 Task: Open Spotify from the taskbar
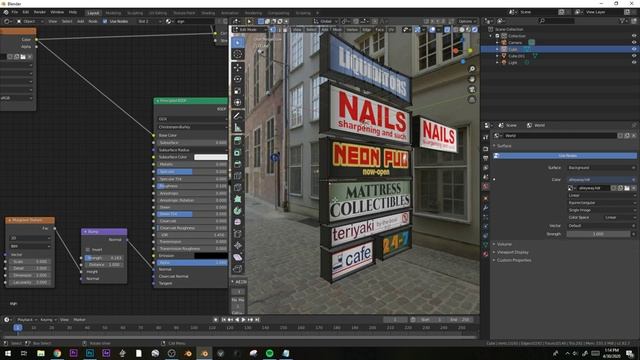269,353
